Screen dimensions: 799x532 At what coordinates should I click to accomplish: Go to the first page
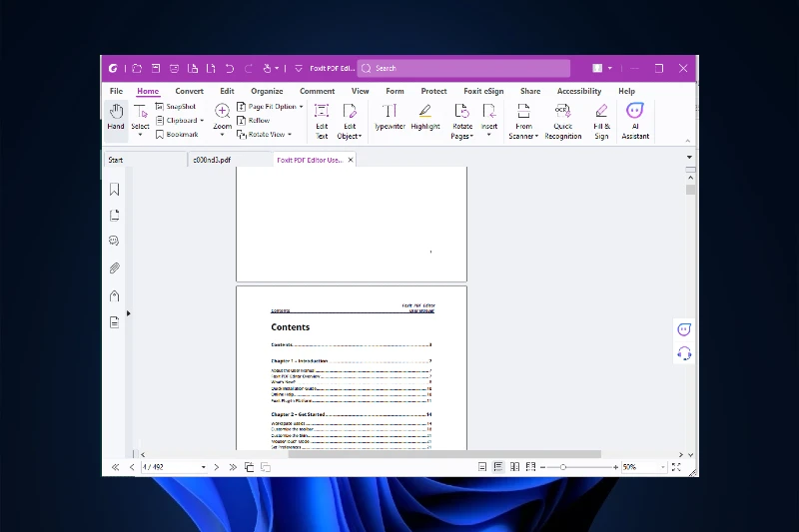point(116,467)
